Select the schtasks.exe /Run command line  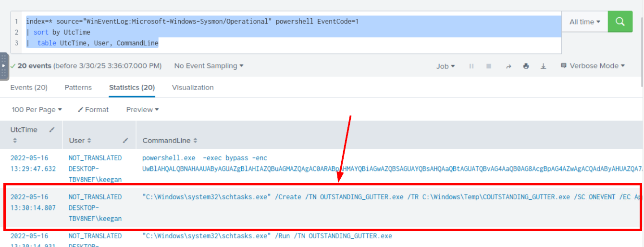[x=267, y=236]
